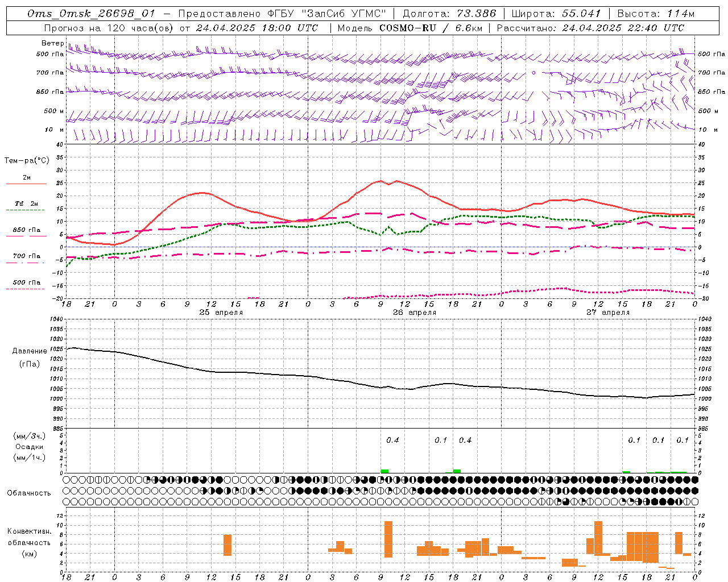Click the red solid line swatch under 2м
This screenshot has width=728, height=582.
coord(26,184)
